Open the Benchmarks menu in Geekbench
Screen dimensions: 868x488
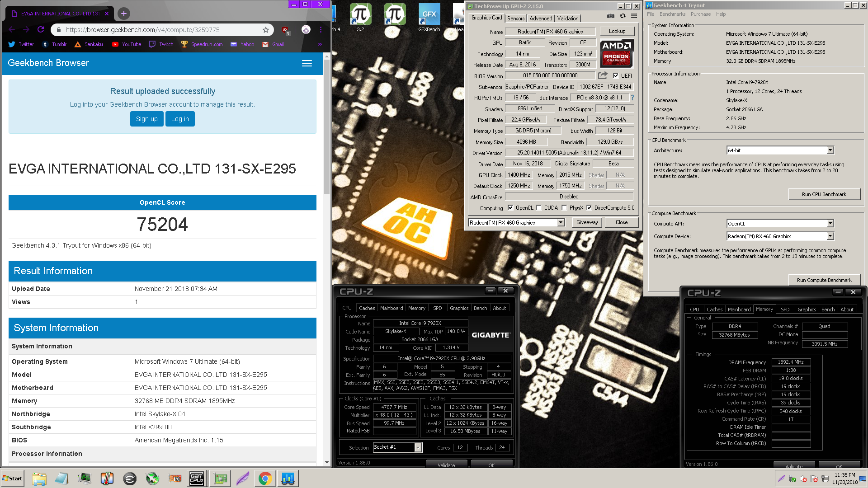click(x=672, y=14)
